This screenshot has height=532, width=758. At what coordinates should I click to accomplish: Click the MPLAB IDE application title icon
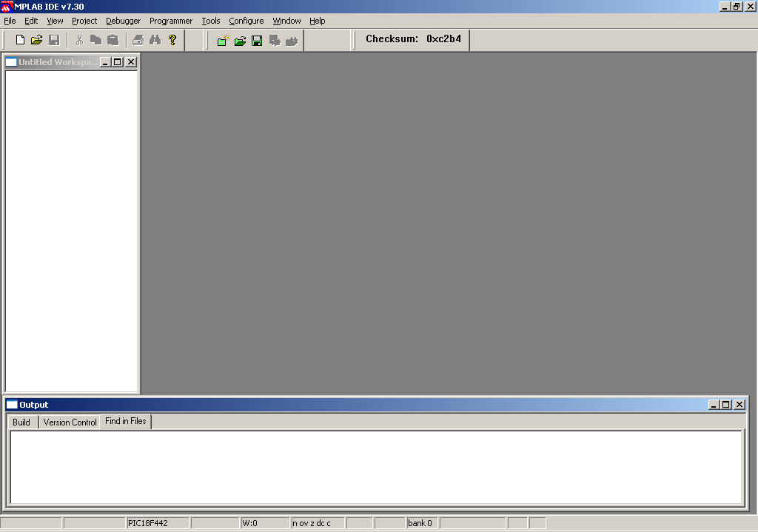tap(6, 7)
